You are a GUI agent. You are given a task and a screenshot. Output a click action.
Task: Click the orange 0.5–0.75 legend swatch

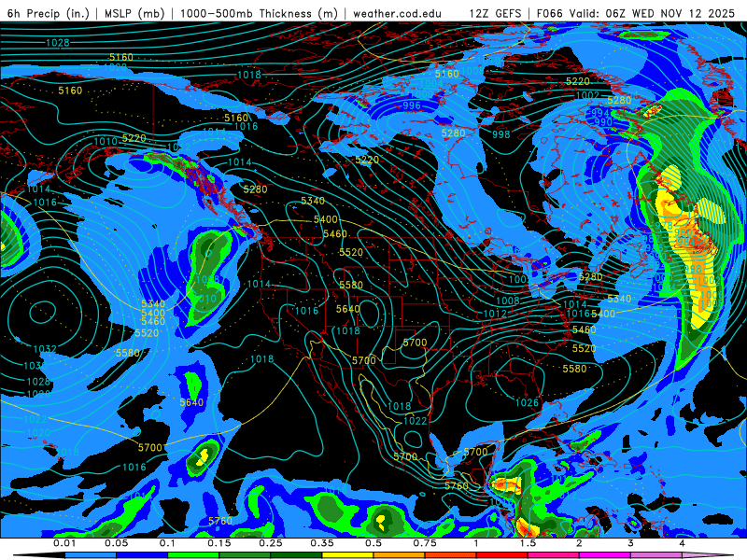tap(400, 555)
